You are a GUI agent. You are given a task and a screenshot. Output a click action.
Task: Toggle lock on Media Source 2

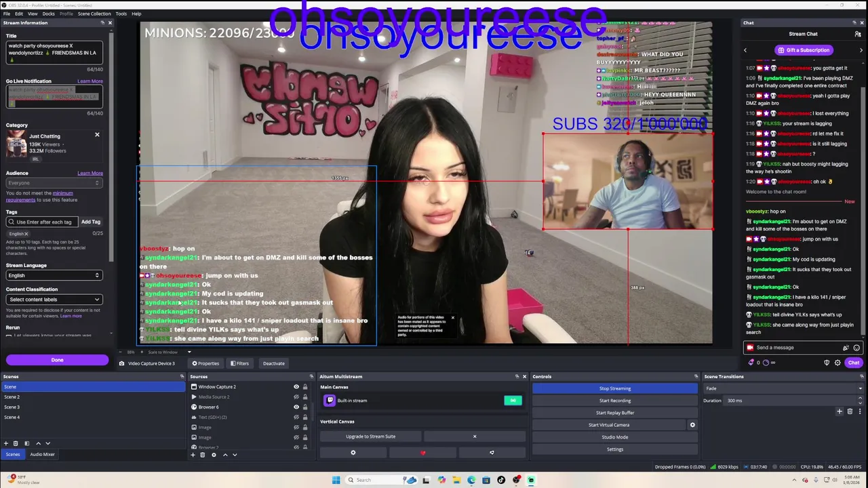304,397
